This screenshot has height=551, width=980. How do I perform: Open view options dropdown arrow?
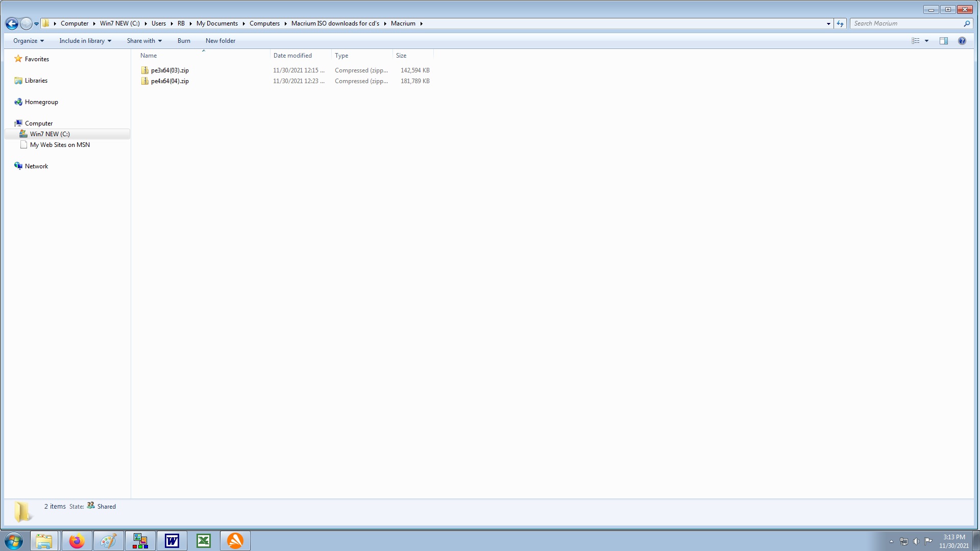926,41
